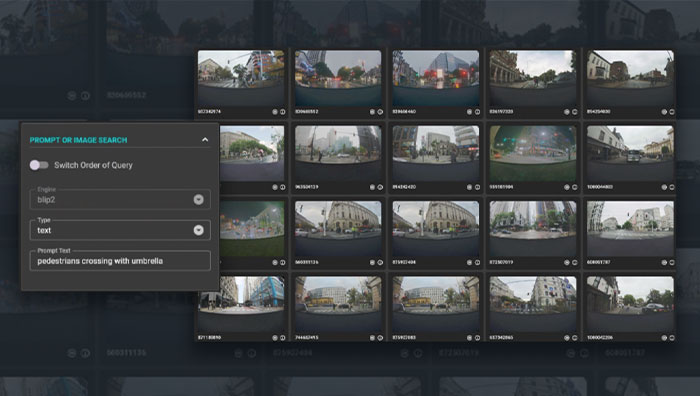Click info icon under glass pyramid building thumbnail
Screen dimensions: 700x396
pos(478,112)
